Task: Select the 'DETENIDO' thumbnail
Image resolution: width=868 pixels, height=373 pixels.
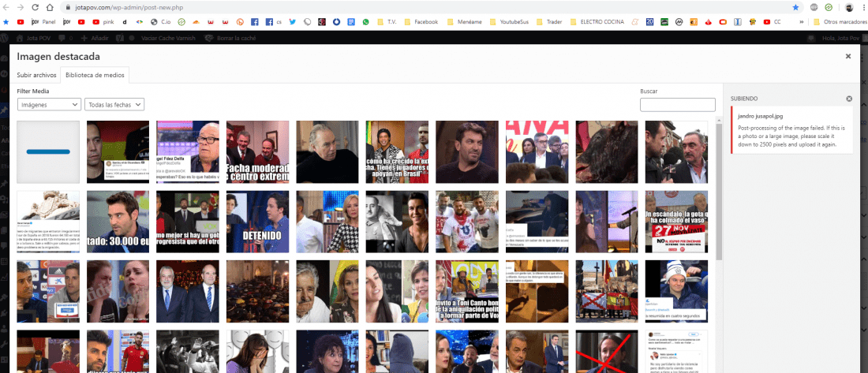Action: [x=257, y=222]
